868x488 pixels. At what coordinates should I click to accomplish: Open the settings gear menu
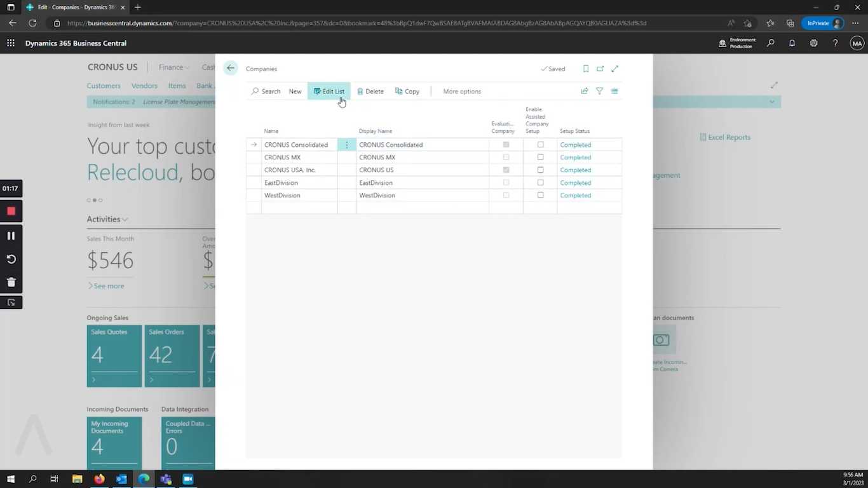814,43
